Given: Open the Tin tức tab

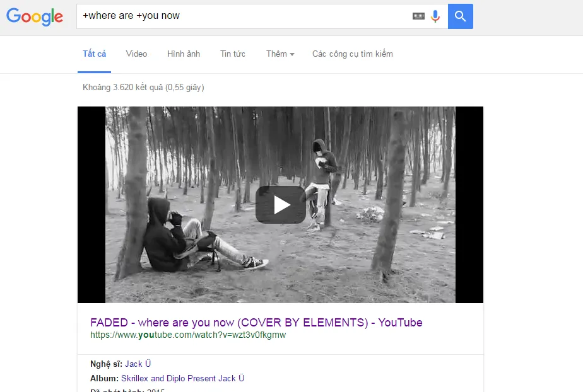Looking at the screenshot, I should click(233, 54).
